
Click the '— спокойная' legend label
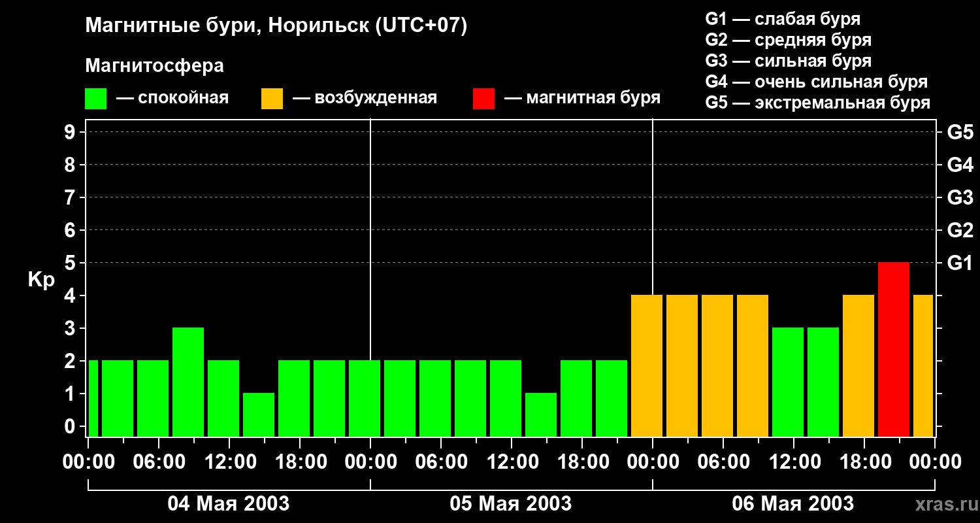point(172,98)
